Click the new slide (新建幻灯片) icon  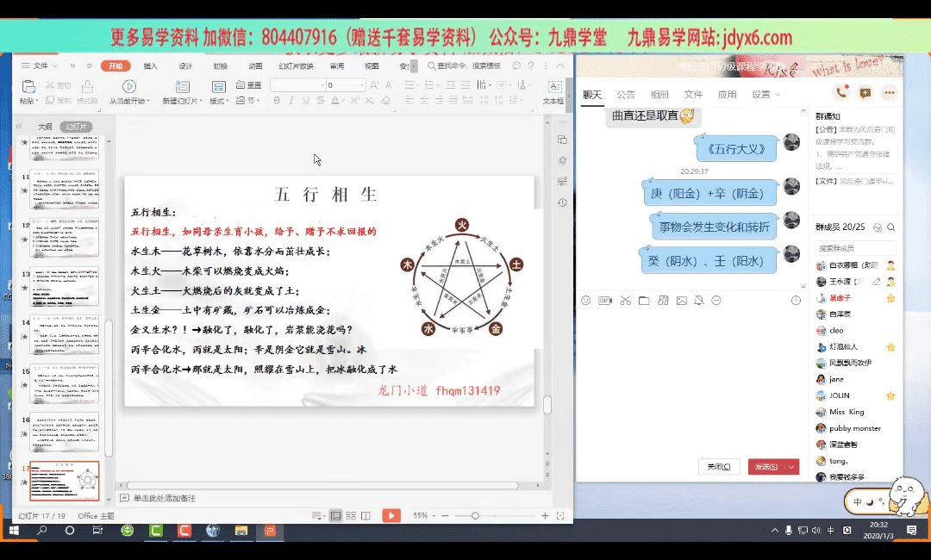click(182, 86)
